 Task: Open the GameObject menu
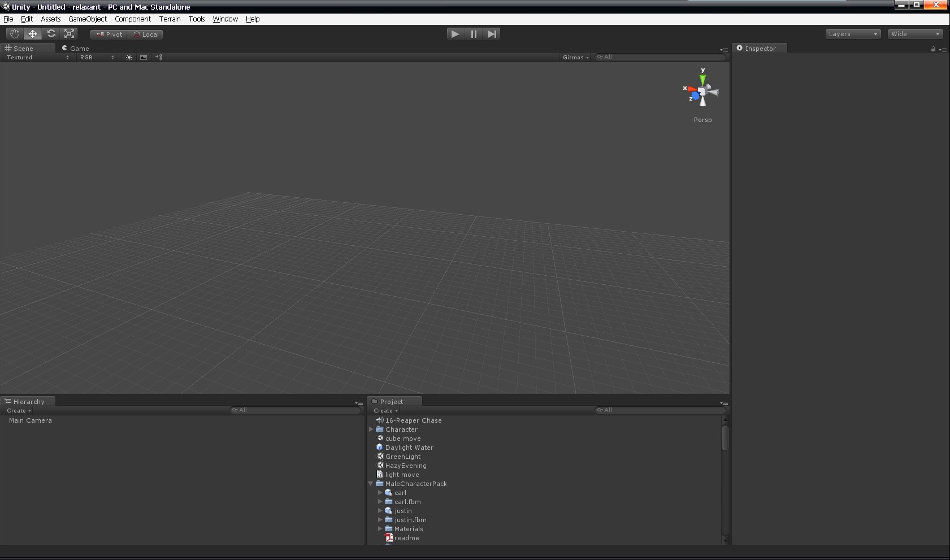pyautogui.click(x=88, y=19)
